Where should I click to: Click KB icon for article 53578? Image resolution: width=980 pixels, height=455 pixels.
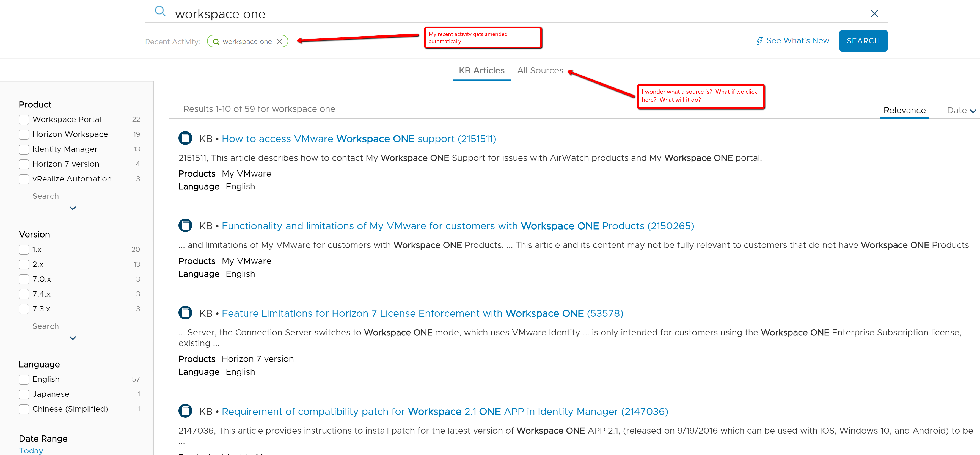[185, 313]
